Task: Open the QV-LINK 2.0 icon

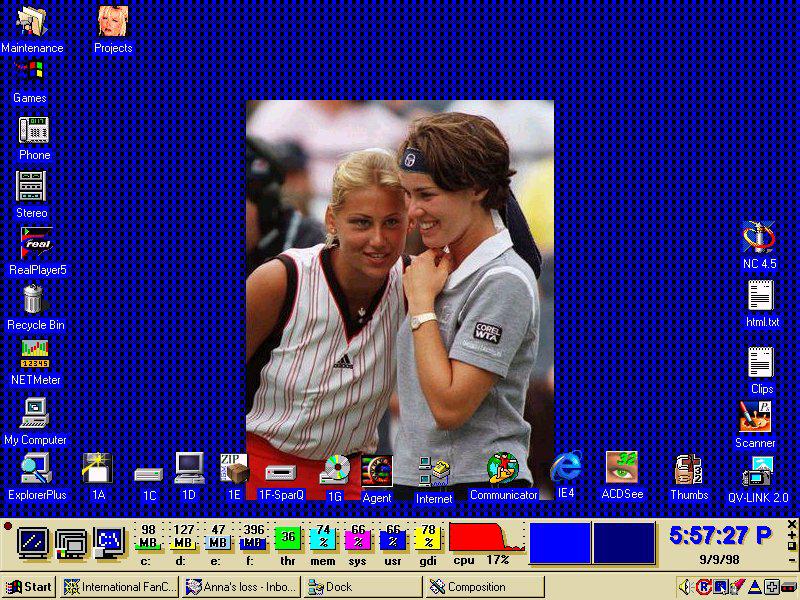Action: [x=758, y=471]
